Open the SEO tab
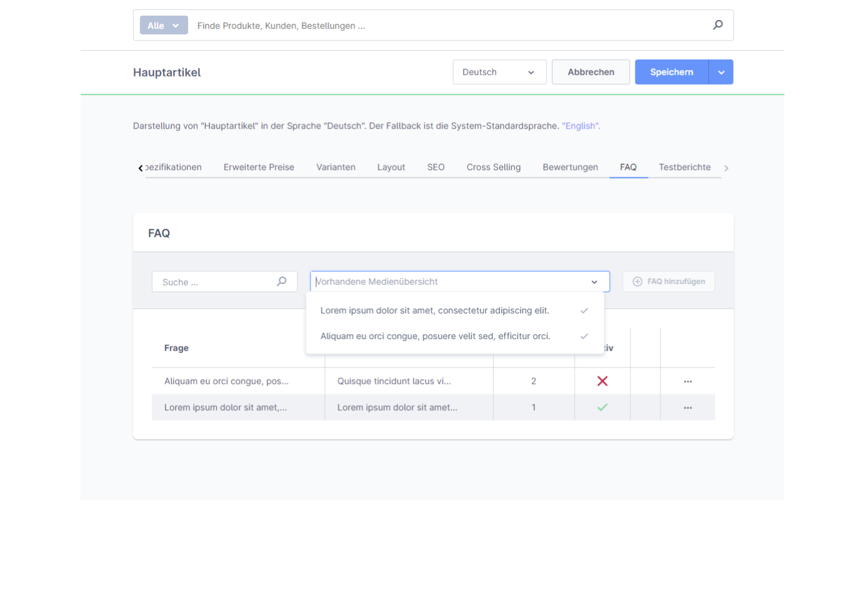 [436, 167]
